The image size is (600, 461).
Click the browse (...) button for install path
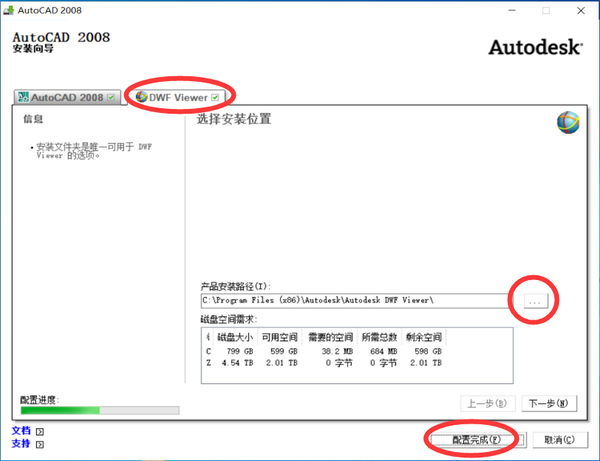pyautogui.click(x=535, y=301)
